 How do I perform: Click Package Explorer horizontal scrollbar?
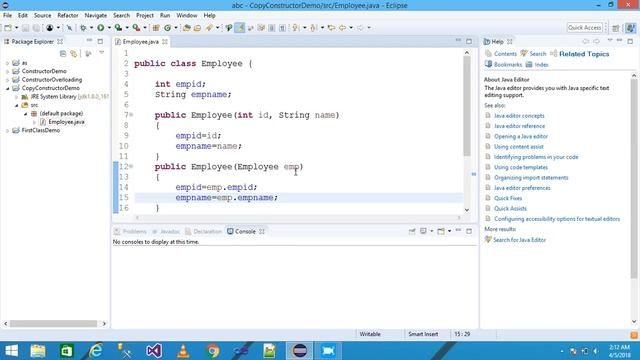(x=53, y=323)
